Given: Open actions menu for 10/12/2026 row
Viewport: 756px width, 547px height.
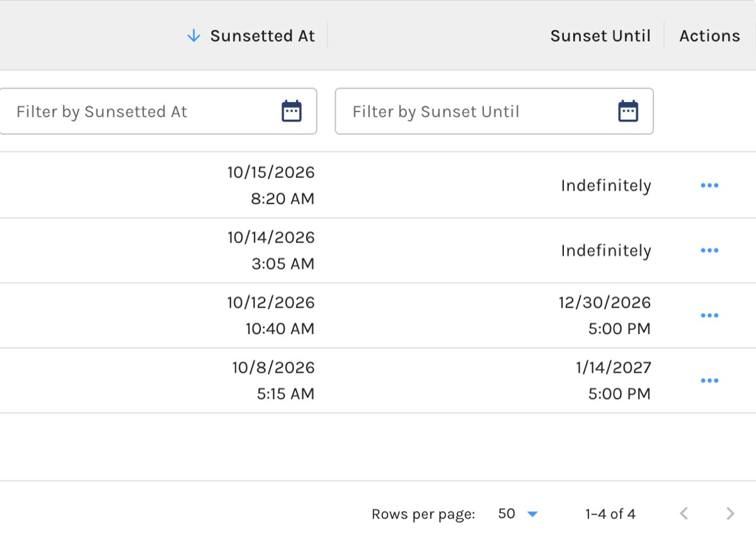Looking at the screenshot, I should pyautogui.click(x=709, y=315).
